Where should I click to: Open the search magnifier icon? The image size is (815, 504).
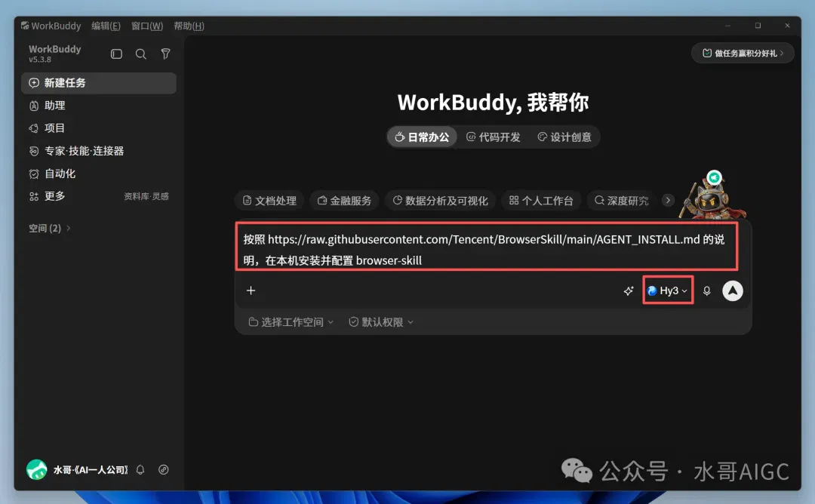141,54
